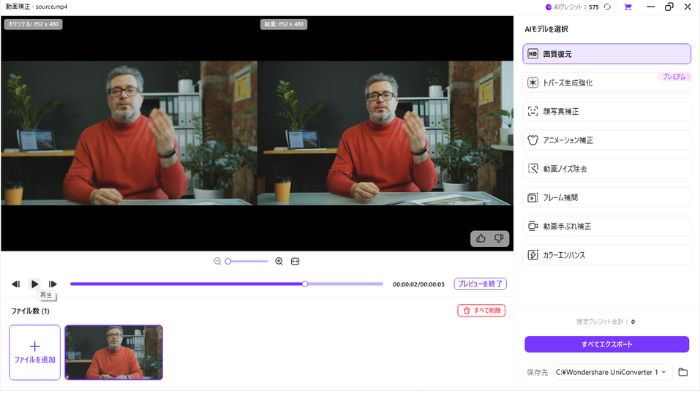Click the ファイルを追加 tile
The height and width of the screenshot is (400, 700).
(35, 352)
